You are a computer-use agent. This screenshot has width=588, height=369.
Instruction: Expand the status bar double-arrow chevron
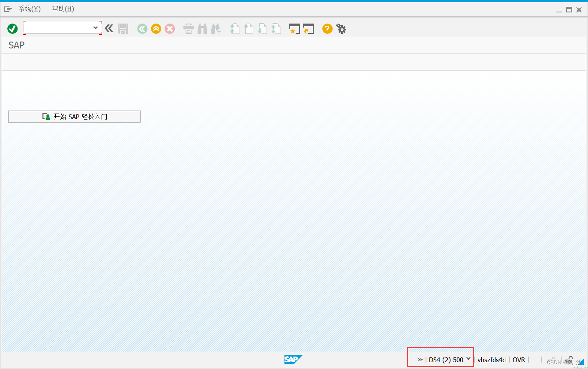coord(420,360)
